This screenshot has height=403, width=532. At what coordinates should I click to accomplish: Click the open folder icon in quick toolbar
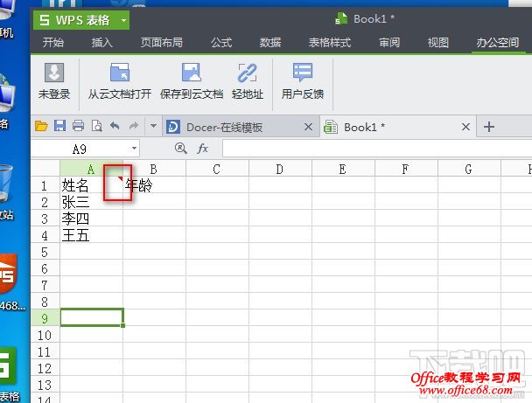(41, 127)
